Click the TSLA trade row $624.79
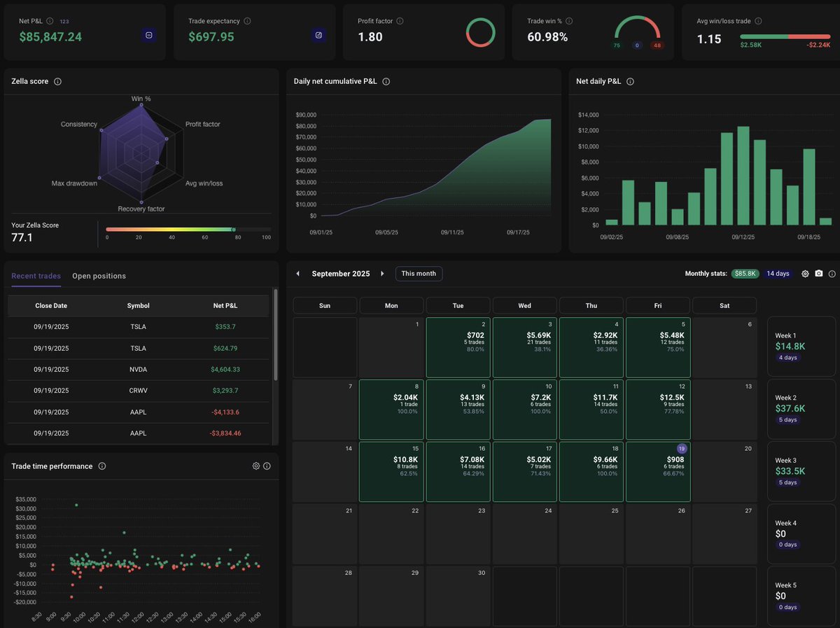This screenshot has height=628, width=840. click(x=138, y=348)
